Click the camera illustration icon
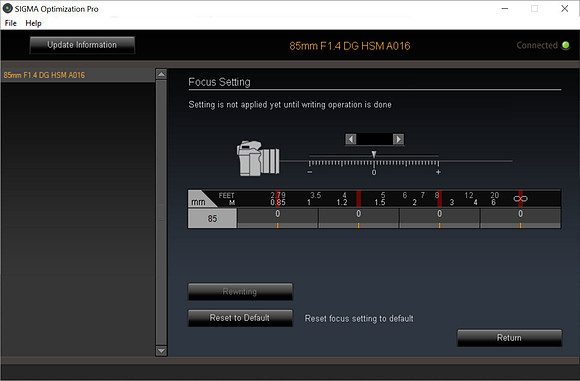 tap(258, 158)
